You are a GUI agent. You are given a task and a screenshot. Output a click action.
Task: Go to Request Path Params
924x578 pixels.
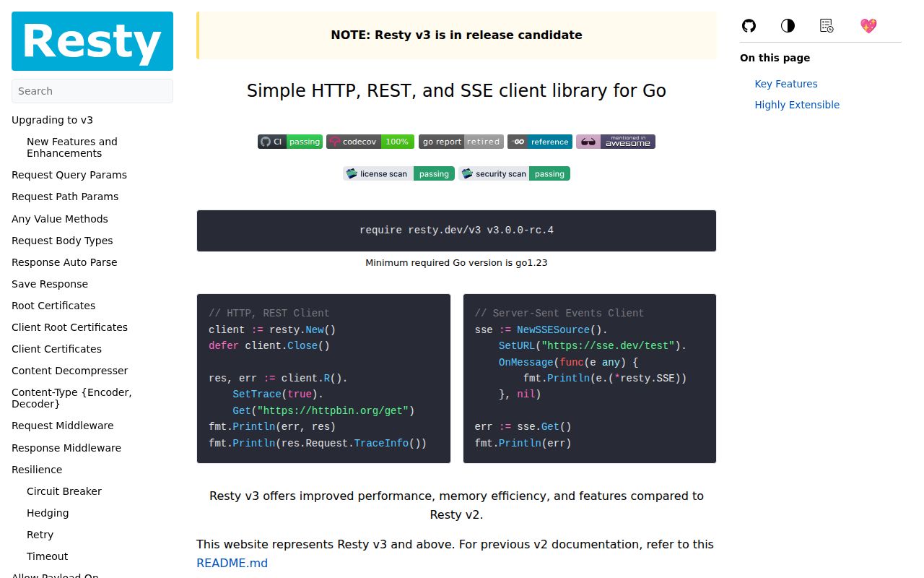click(65, 197)
